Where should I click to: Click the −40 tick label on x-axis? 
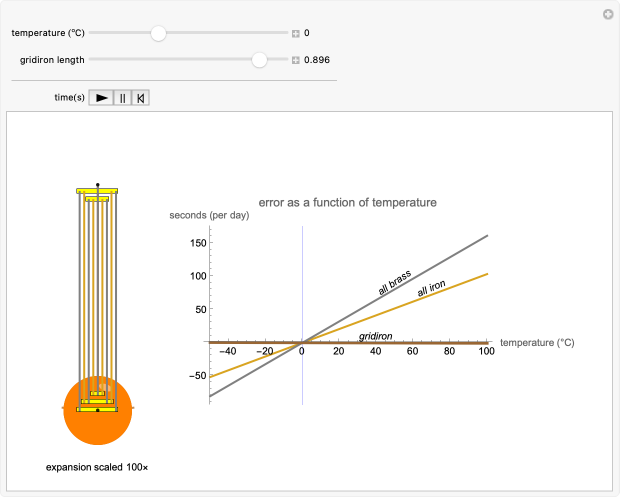pyautogui.click(x=228, y=351)
